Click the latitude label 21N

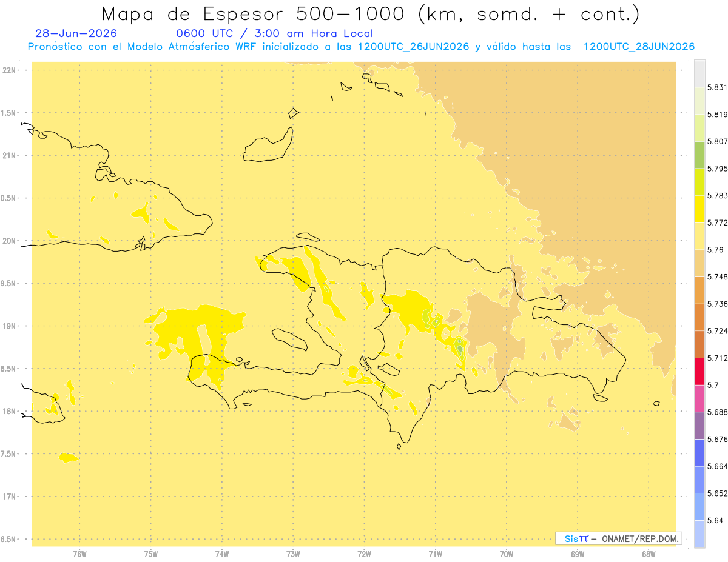tap(8, 155)
